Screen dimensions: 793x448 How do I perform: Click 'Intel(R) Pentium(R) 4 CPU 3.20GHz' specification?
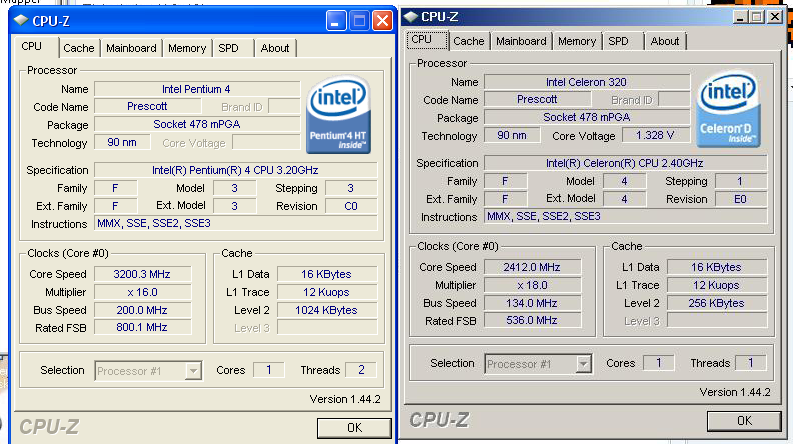(x=236, y=170)
